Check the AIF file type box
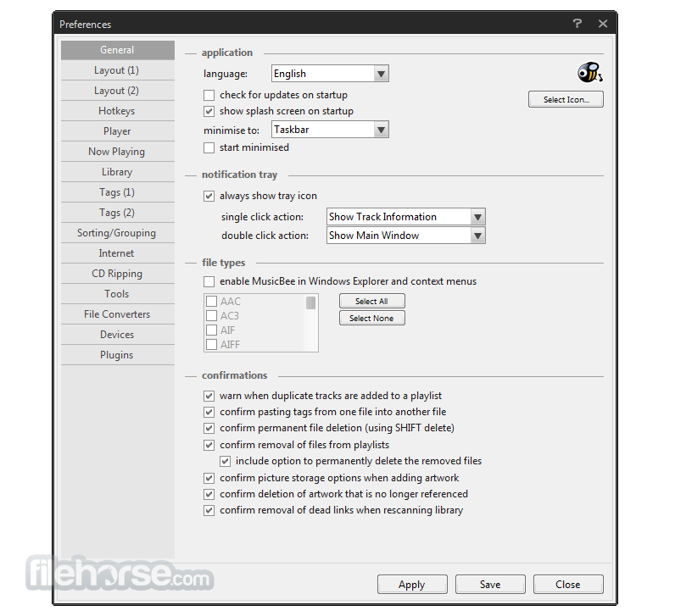This screenshot has height=616, width=675. [211, 330]
